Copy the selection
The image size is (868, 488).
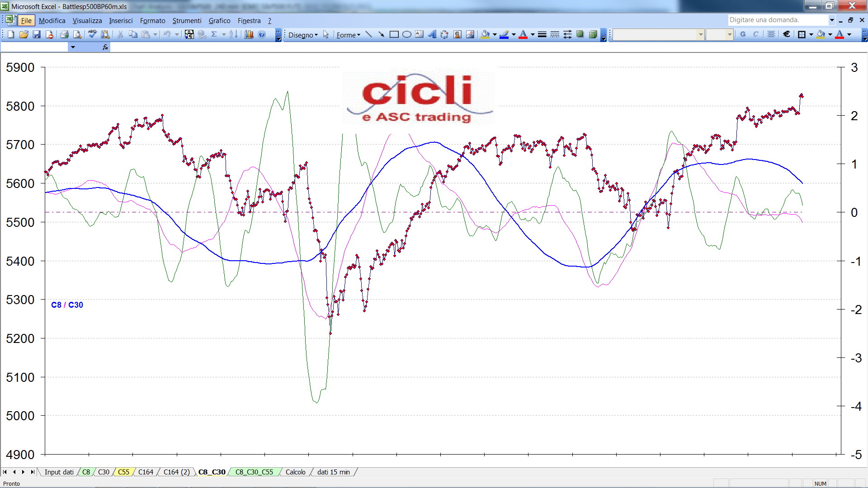point(133,34)
